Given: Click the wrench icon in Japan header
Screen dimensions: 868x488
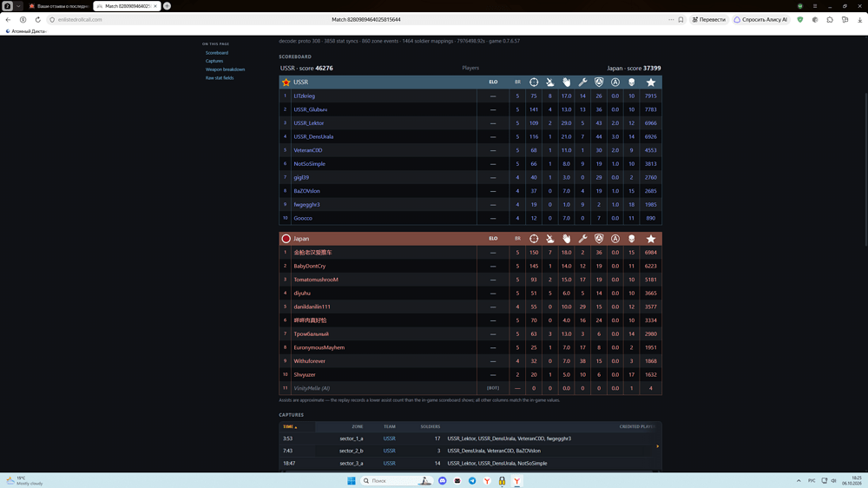Looking at the screenshot, I should [582, 239].
